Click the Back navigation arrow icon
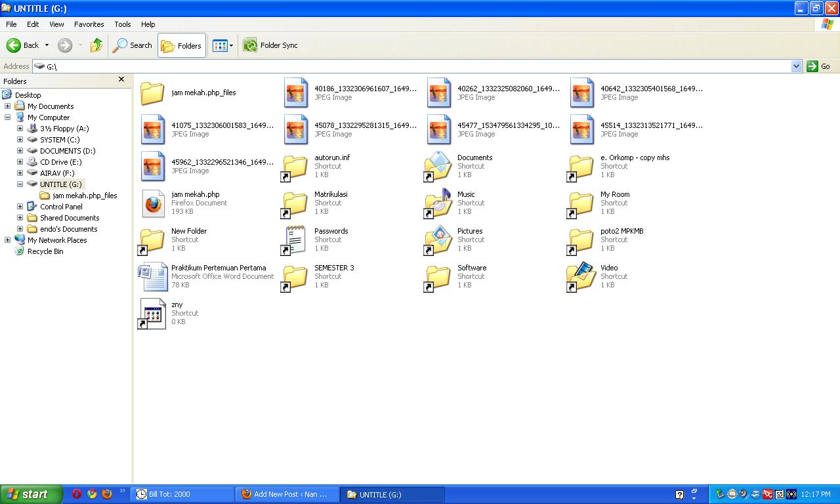 [14, 45]
